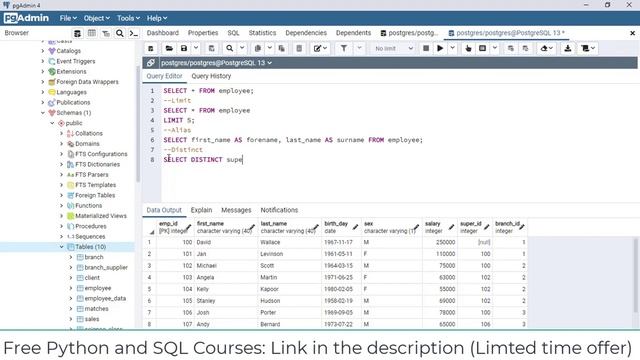
Task: Switch to the Dependencies tab
Action: coord(306,33)
